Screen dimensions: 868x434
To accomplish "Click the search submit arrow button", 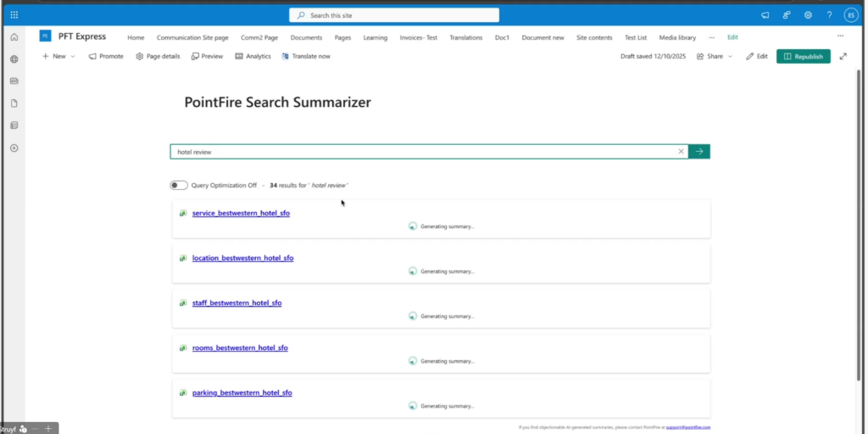I will (699, 152).
